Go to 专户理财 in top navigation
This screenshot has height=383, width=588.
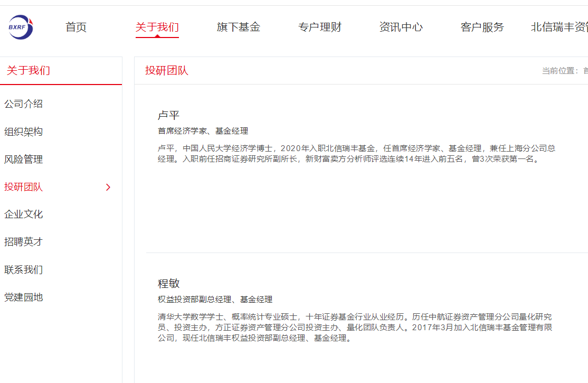319,27
